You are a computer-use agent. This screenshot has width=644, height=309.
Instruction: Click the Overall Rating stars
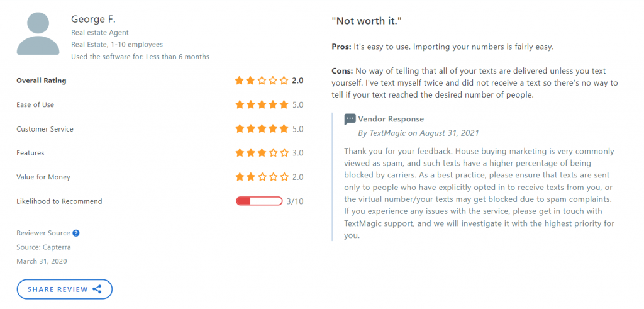pyautogui.click(x=262, y=81)
